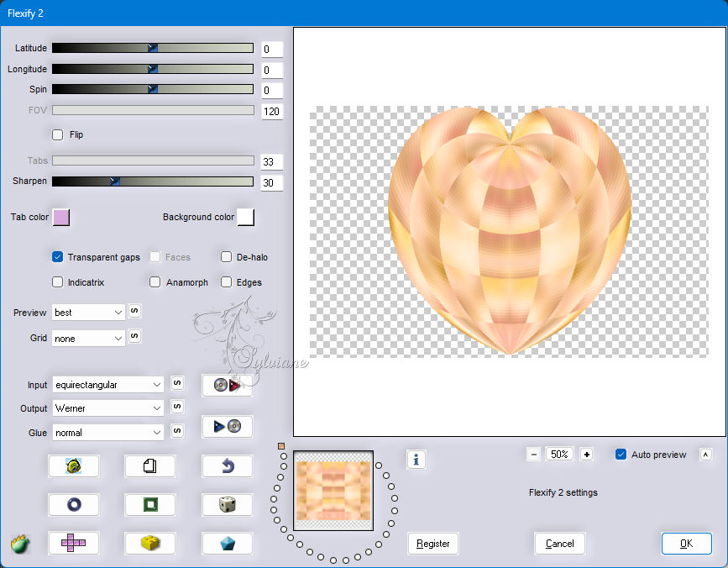Open the Grid dropdown set to none
Viewport: 728px width, 568px height.
(89, 339)
